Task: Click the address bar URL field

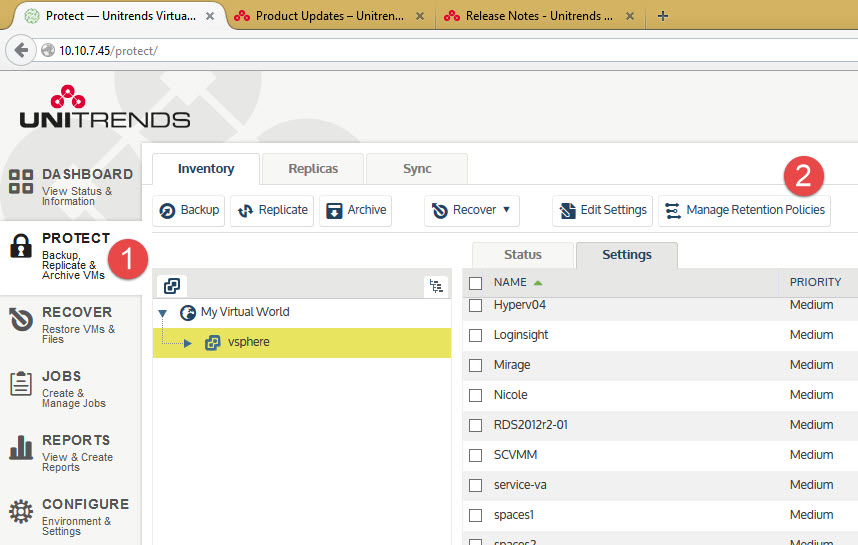Action: pyautogui.click(x=449, y=50)
